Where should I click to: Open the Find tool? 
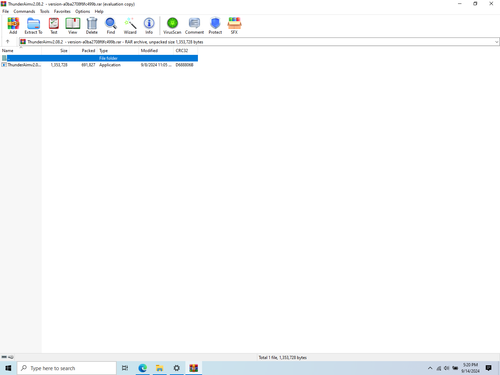111,26
